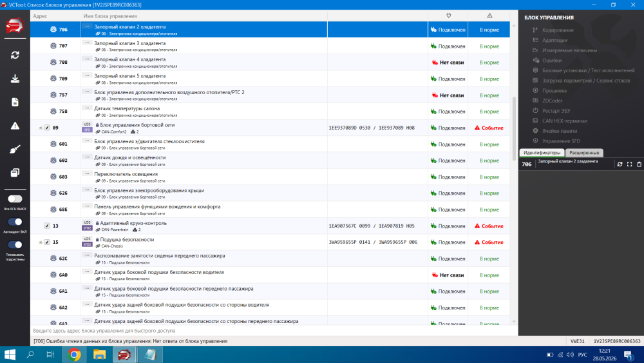Click trash icon in identifier panel header
This screenshot has width=644, height=363.
[x=639, y=164]
